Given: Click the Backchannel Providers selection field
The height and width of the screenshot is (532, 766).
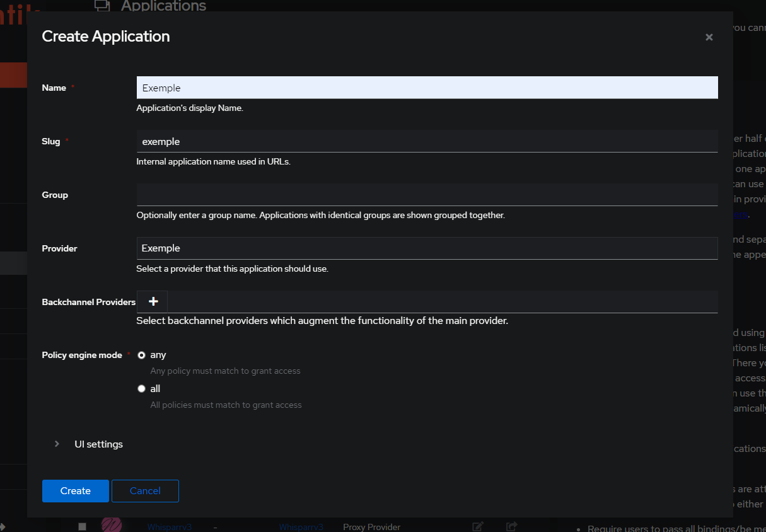Looking at the screenshot, I should point(441,302).
